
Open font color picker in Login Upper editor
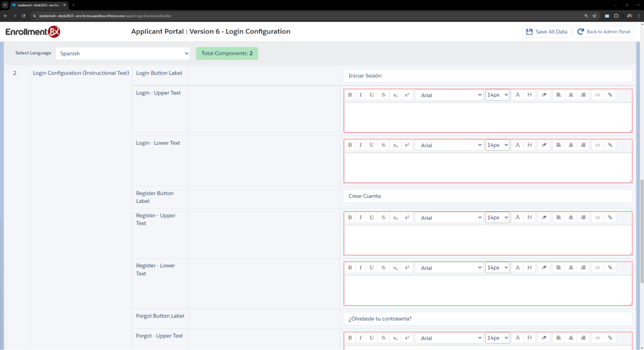pyautogui.click(x=517, y=95)
